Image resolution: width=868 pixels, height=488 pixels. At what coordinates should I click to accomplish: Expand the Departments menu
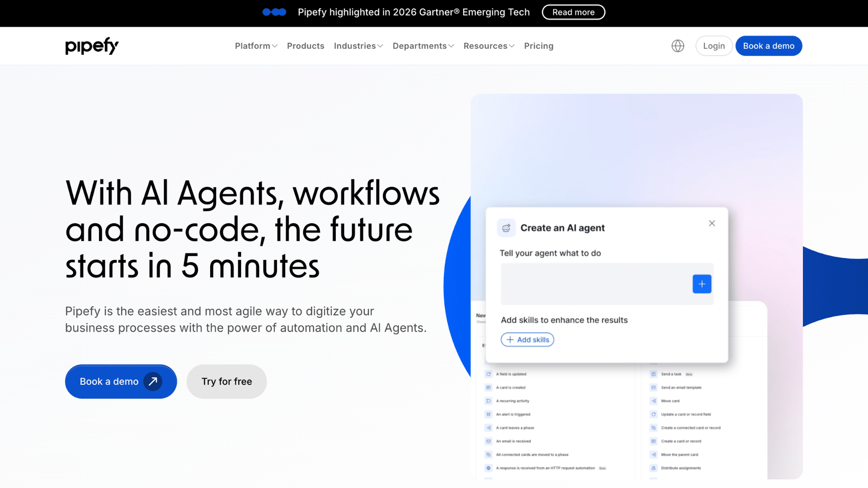pos(423,46)
